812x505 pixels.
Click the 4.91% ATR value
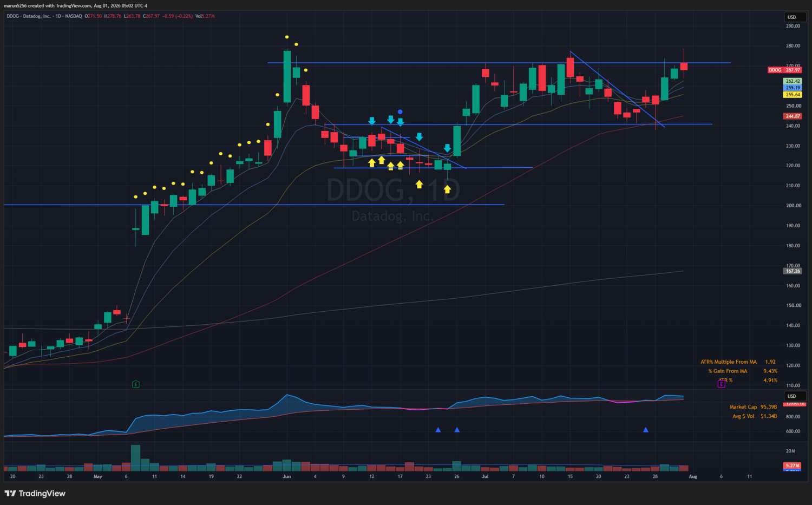point(770,381)
